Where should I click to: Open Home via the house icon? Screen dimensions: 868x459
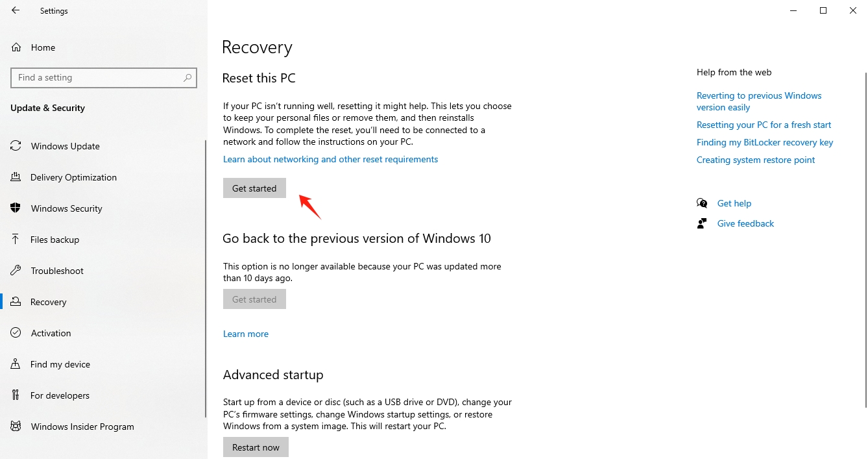click(16, 47)
